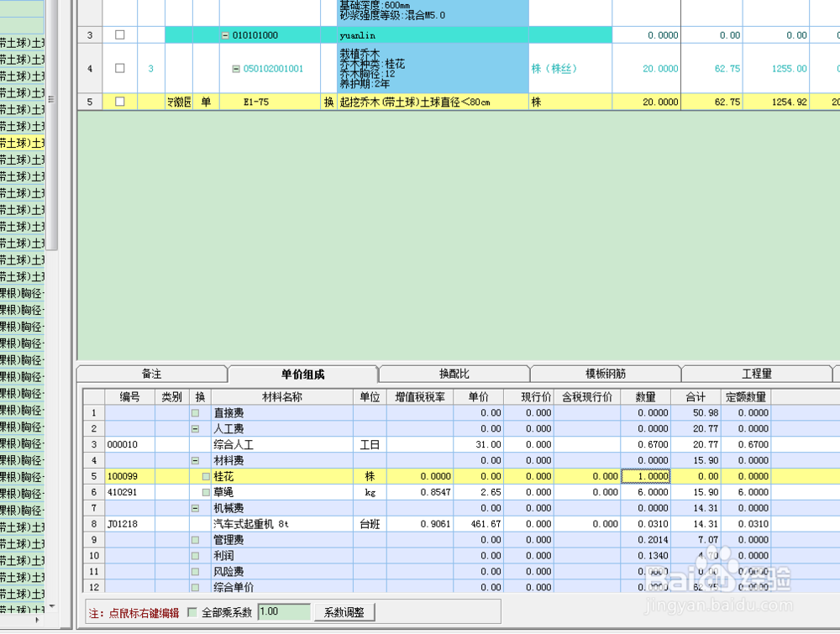Click the green icon on the 风险费 row
This screenshot has height=634, width=840.
(195, 570)
